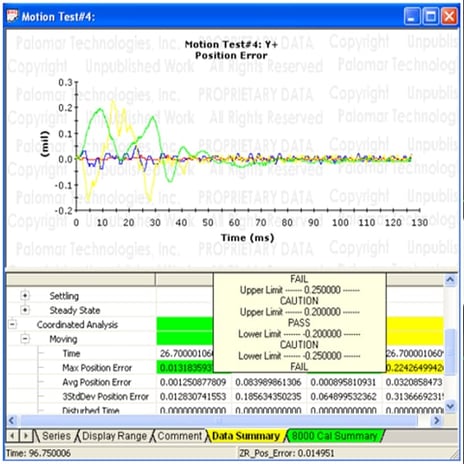Click the ZR_Pos_Error: 0.014951 status entry
The image size is (464, 464).
[x=287, y=453]
